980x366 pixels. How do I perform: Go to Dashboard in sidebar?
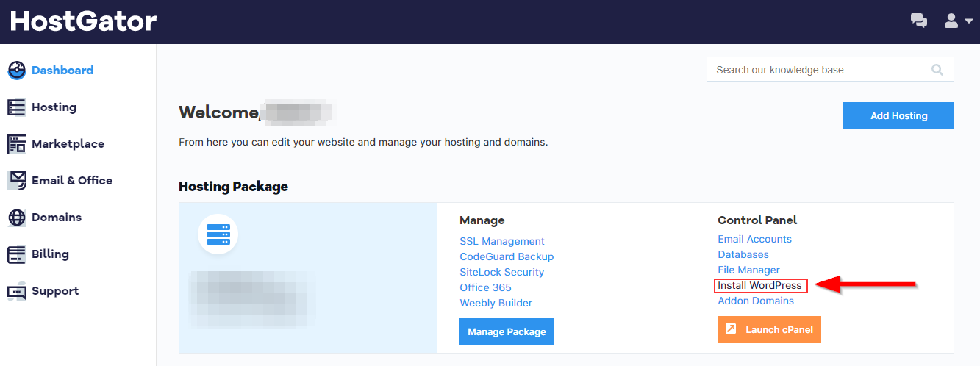62,71
